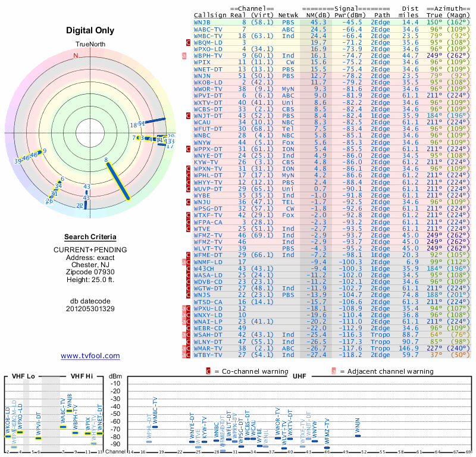This screenshot has width=476, height=457.
Task: Click the co-channel warning icon next to WNJT-DT
Action: click(189, 115)
